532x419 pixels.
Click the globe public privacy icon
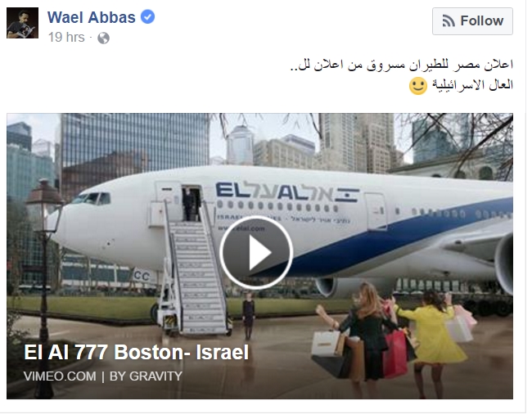[x=103, y=38]
